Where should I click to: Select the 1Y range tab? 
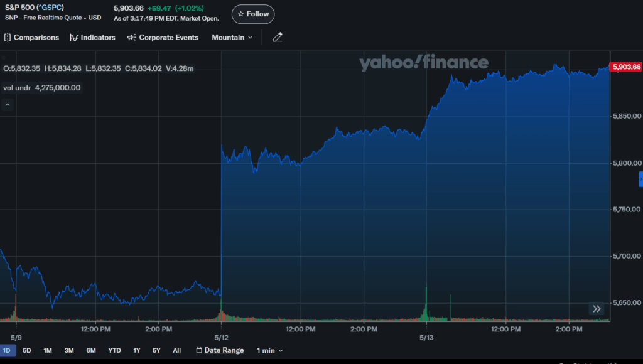(x=136, y=350)
